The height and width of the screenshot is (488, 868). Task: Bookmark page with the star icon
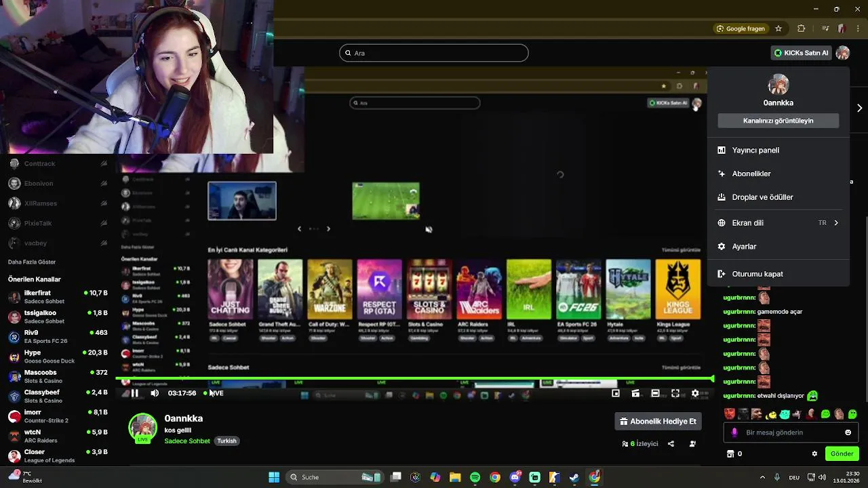778,28
